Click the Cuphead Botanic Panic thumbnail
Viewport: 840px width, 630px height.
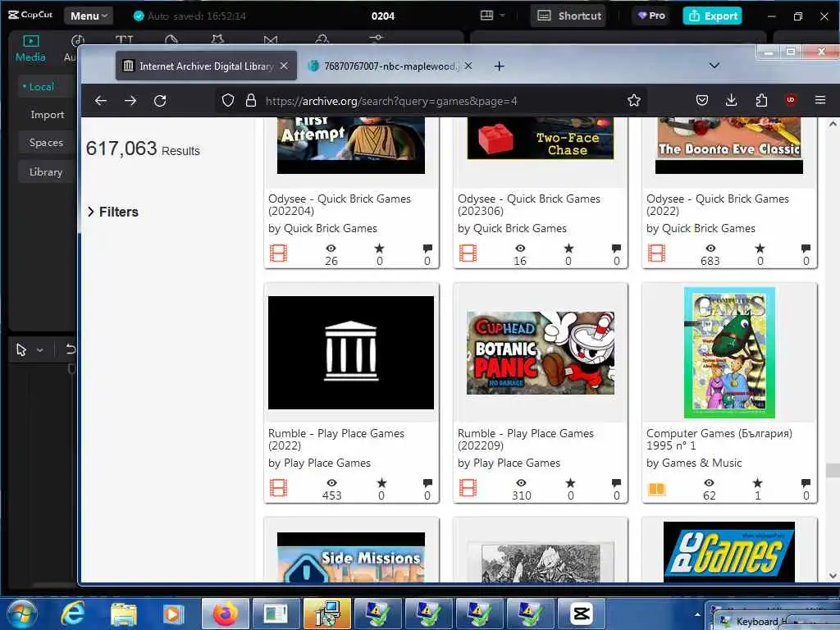540,353
